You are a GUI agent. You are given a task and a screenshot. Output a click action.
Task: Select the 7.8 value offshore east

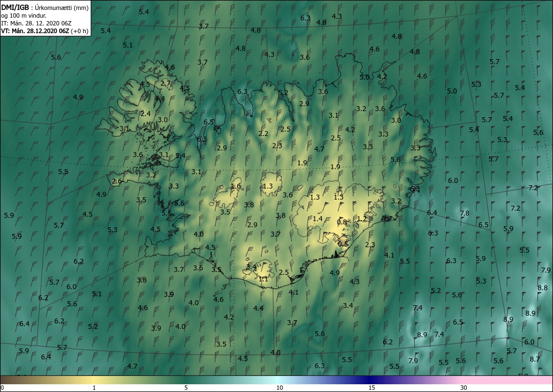[465, 213]
